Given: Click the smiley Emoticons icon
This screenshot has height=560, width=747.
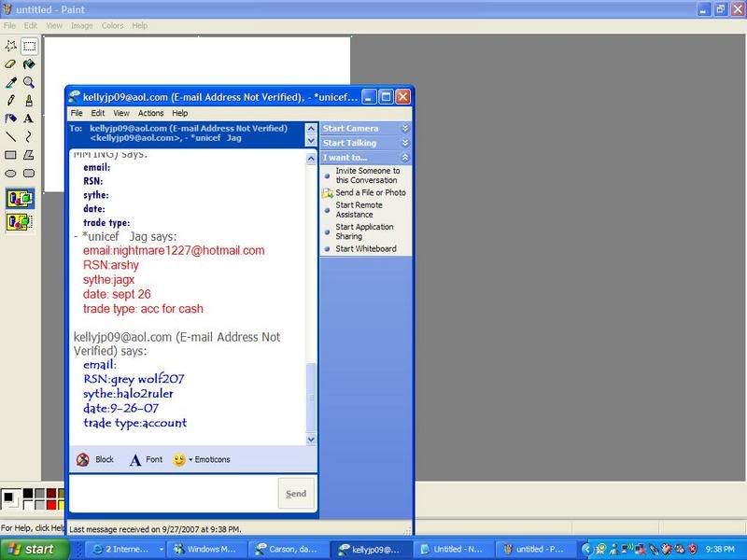Looking at the screenshot, I should [x=178, y=459].
